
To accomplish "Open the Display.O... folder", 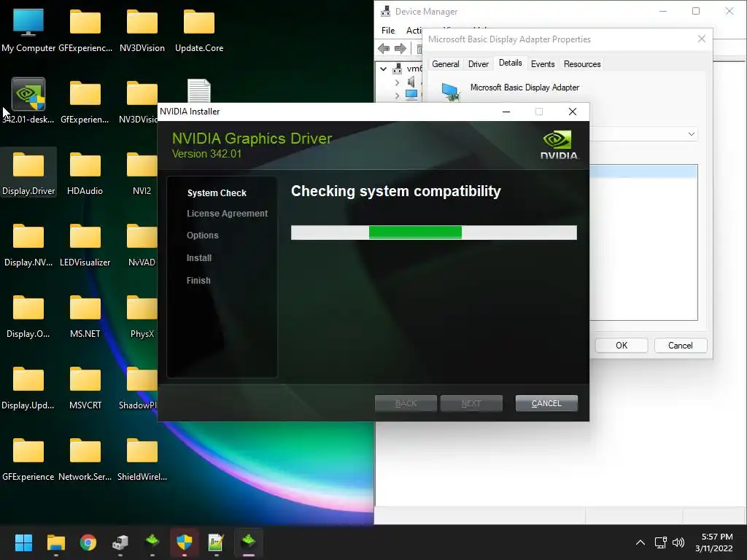I will [28, 315].
